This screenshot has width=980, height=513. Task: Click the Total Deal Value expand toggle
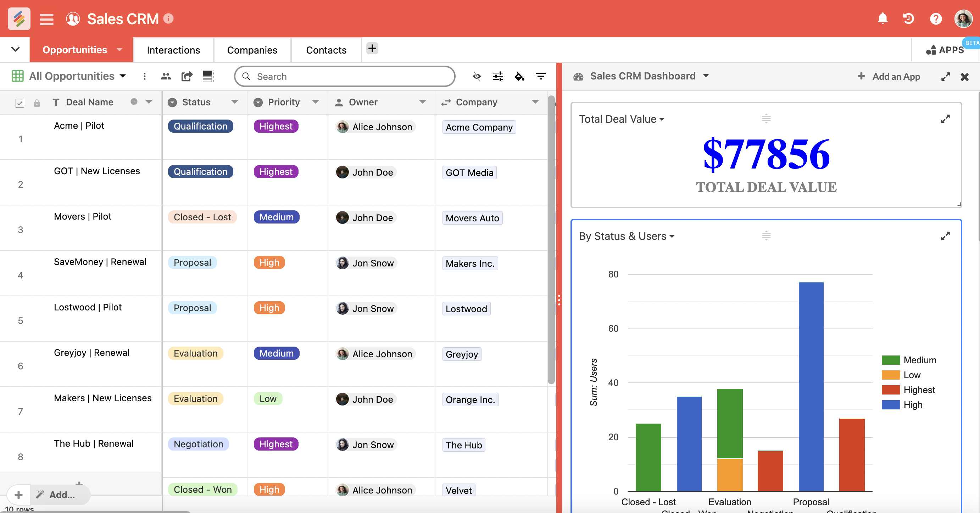tap(945, 119)
